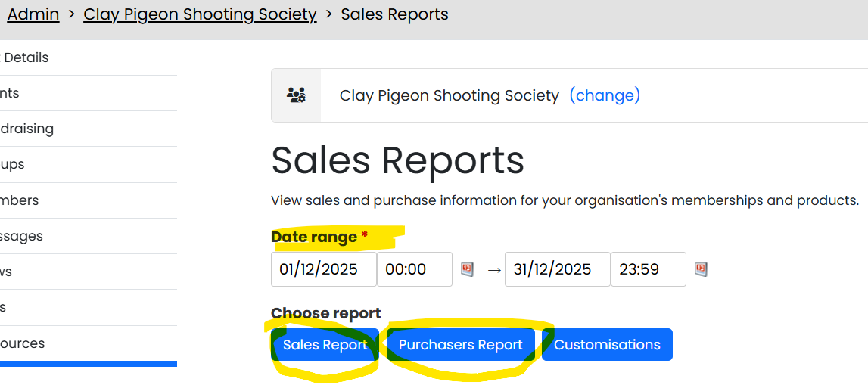The image size is (868, 385).
Task: Select News in the sidebar menu
Action: click(6, 272)
